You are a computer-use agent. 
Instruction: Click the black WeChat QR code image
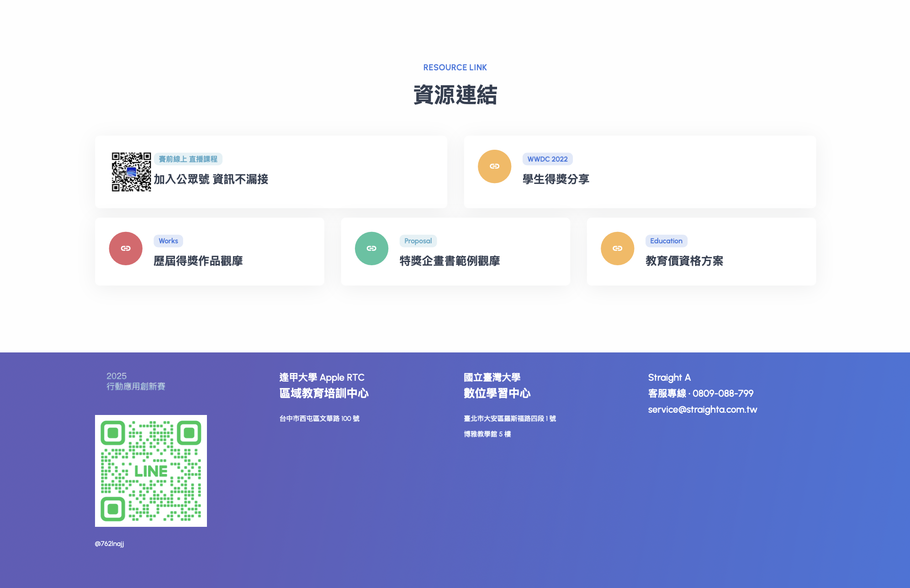point(131,172)
